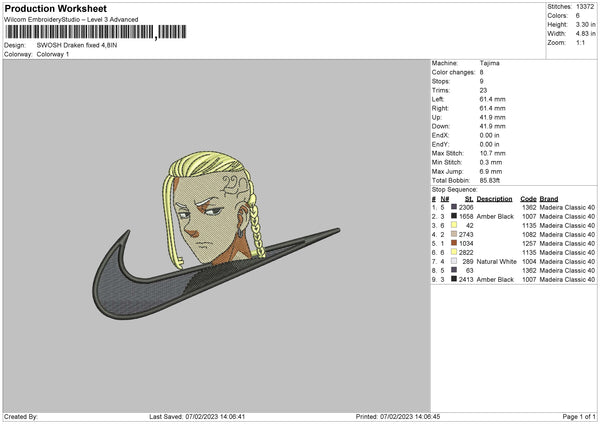
Task: Click the 'Brand' column header
Action: coord(549,199)
